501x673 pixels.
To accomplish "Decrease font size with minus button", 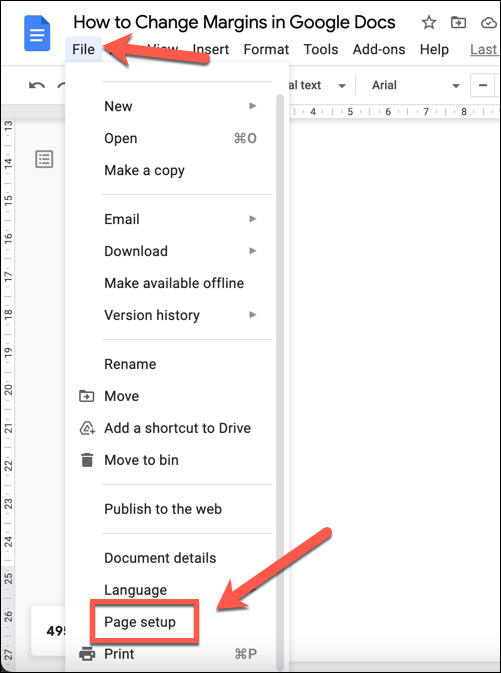I will coord(483,85).
